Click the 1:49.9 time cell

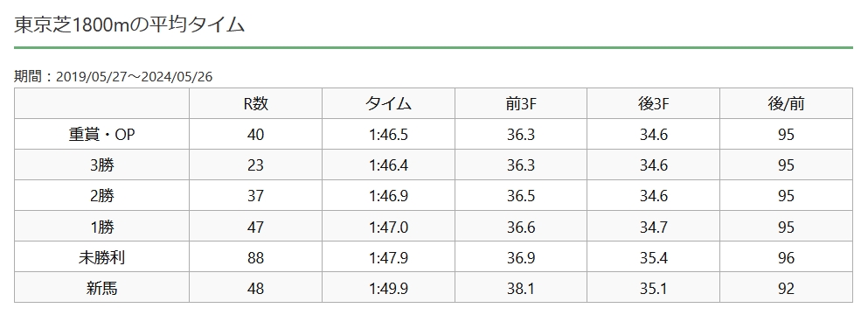(x=388, y=289)
